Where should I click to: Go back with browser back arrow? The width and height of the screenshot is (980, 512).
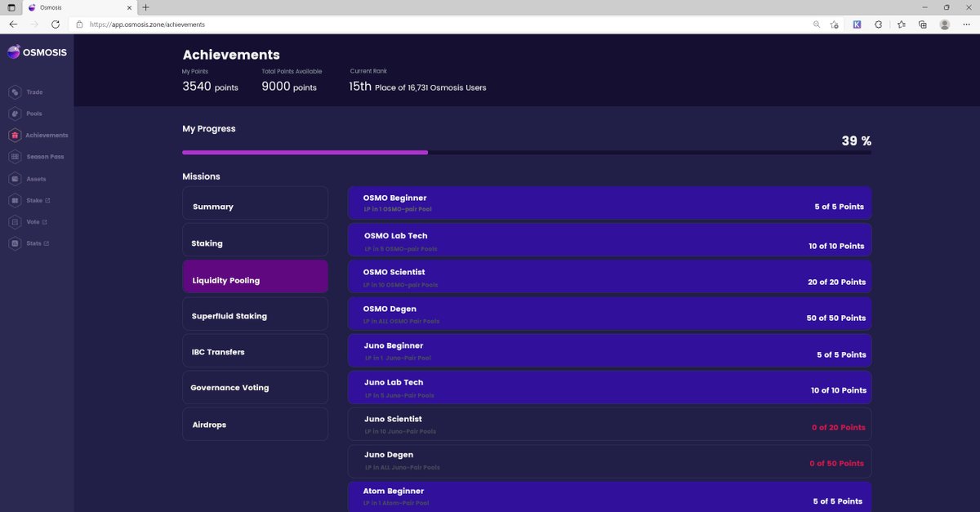coord(13,24)
